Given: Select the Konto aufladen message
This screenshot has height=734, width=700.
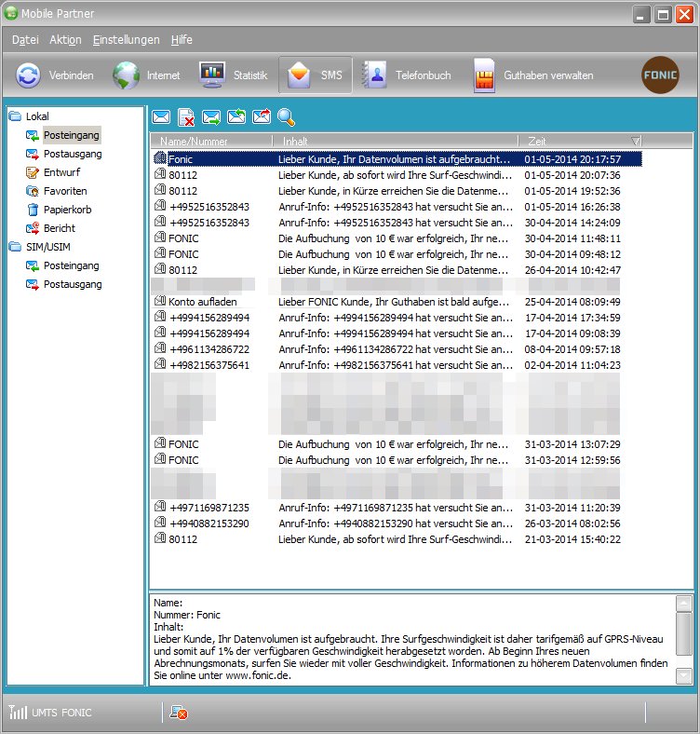Looking at the screenshot, I should point(397,302).
